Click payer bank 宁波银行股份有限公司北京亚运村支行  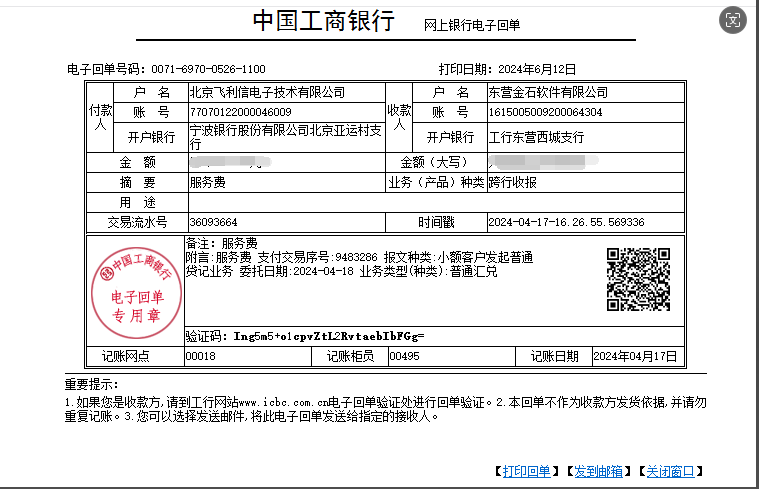286,137
